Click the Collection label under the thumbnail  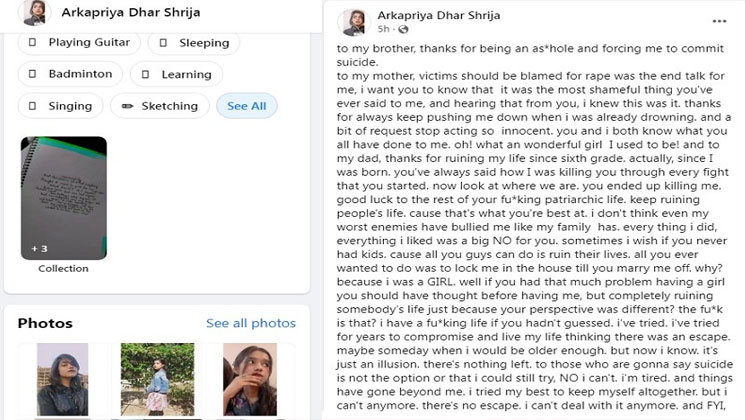(x=63, y=268)
